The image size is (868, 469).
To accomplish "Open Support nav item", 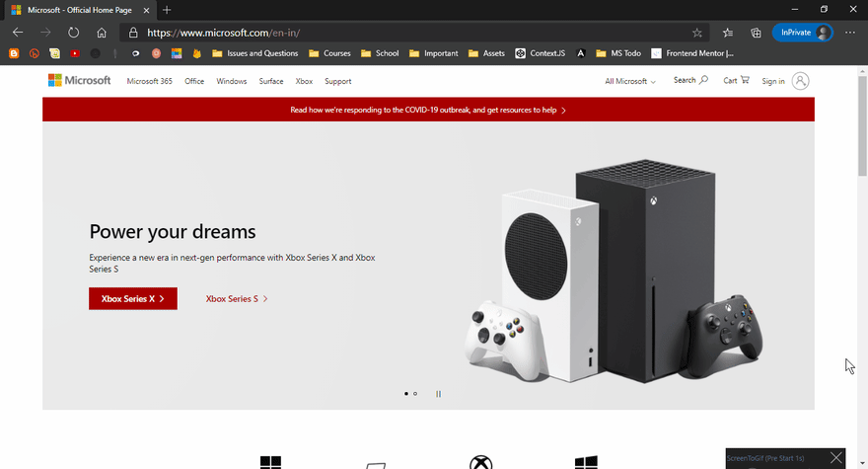I will click(338, 81).
